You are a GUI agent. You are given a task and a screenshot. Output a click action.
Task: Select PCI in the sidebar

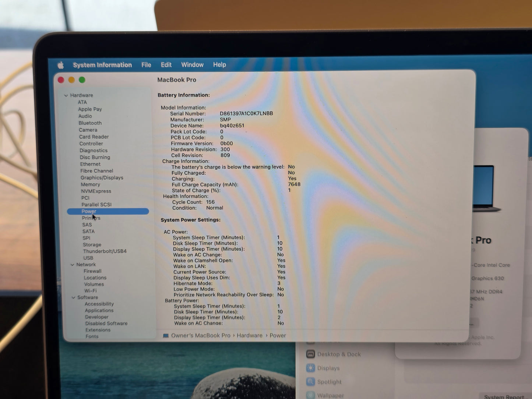point(85,198)
